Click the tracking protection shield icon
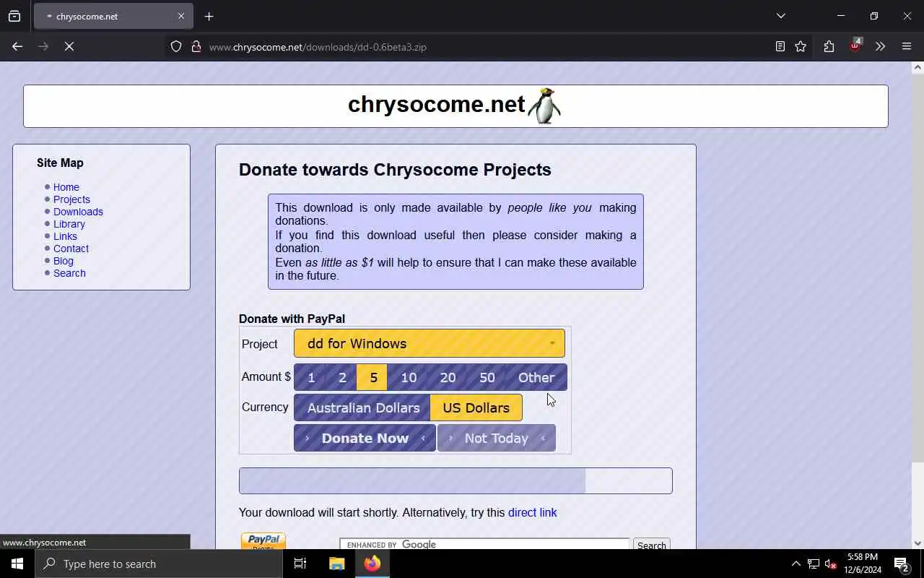The width and height of the screenshot is (924, 578). pos(176,46)
